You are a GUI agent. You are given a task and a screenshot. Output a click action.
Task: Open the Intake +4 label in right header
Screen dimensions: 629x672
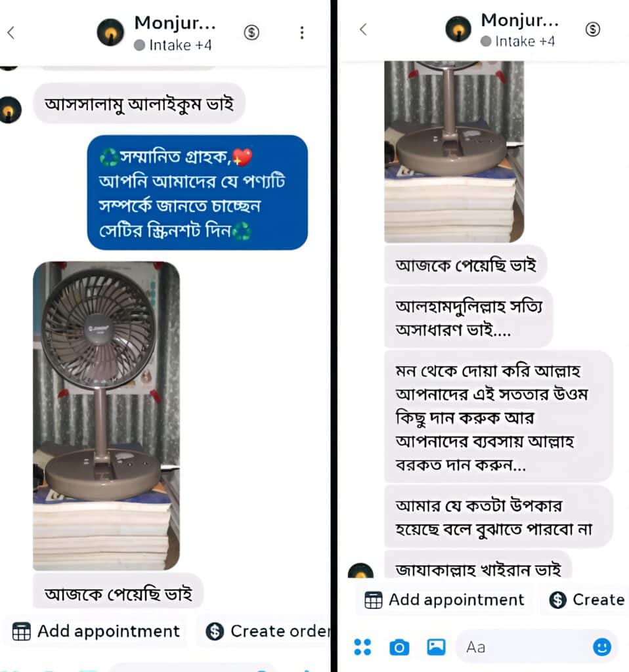(518, 41)
